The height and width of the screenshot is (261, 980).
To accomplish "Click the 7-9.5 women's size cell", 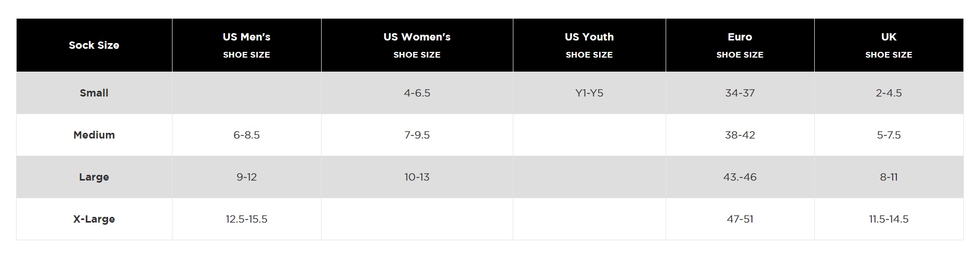I will click(x=417, y=135).
